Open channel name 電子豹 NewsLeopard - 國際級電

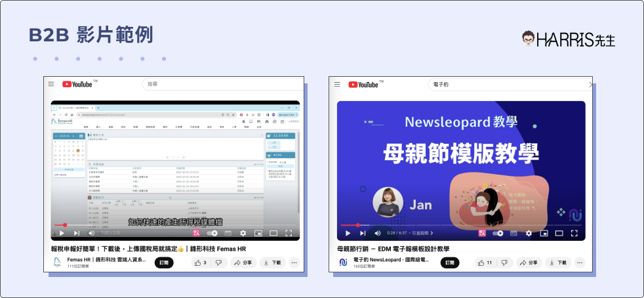(392, 260)
